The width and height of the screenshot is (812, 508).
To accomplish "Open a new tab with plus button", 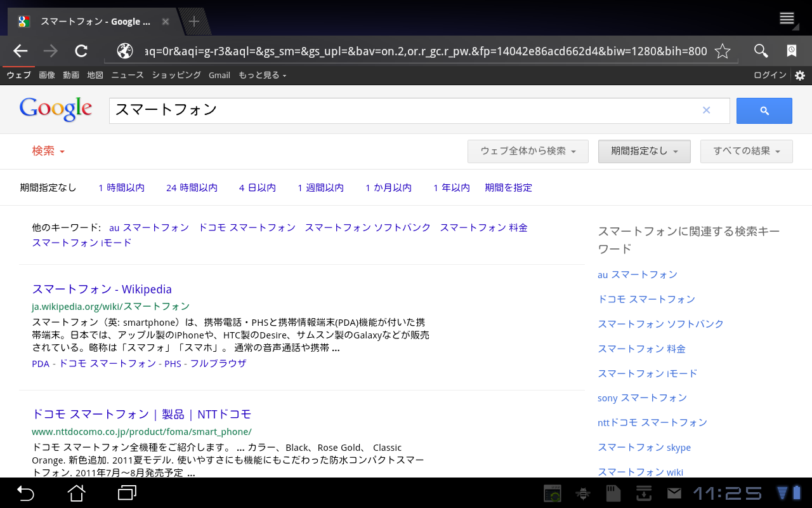I will pyautogui.click(x=194, y=22).
